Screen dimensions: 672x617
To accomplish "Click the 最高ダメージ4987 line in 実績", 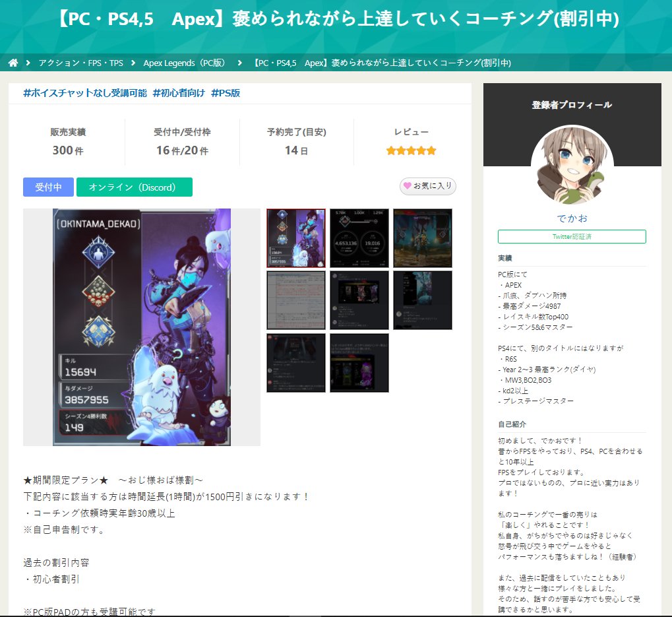I will (530, 306).
